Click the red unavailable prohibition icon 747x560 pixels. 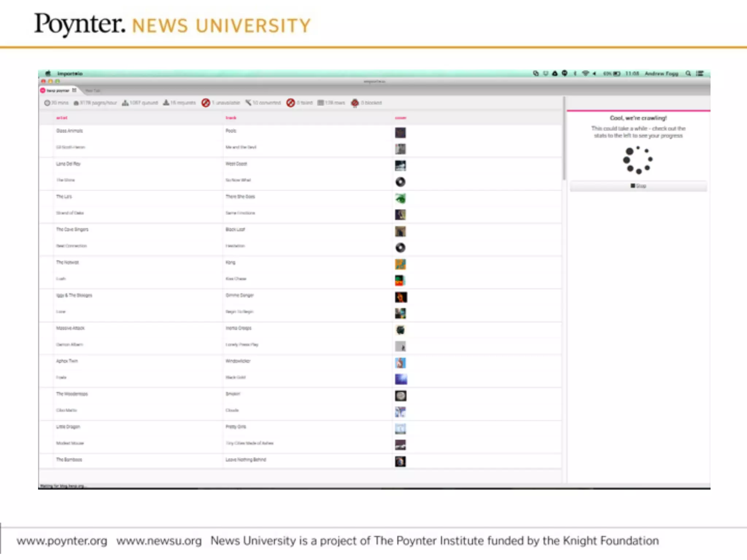coord(206,103)
